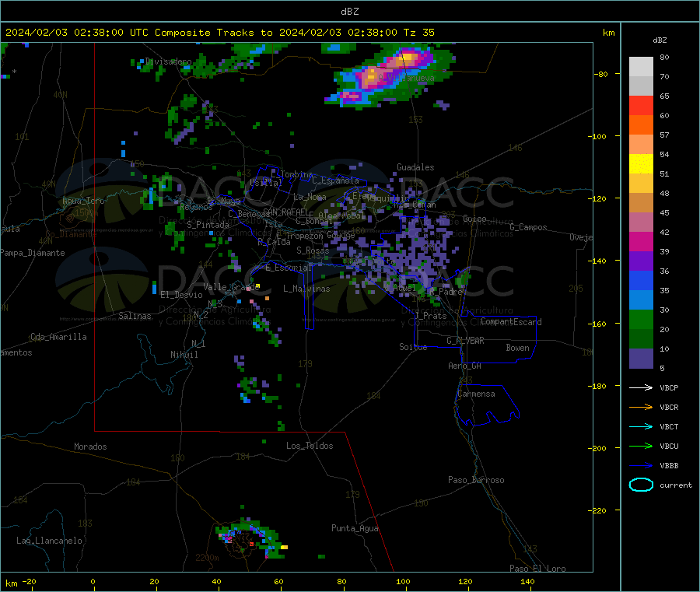The image size is (700, 592).
Task: Click the Morados place label
Action: pos(90,447)
